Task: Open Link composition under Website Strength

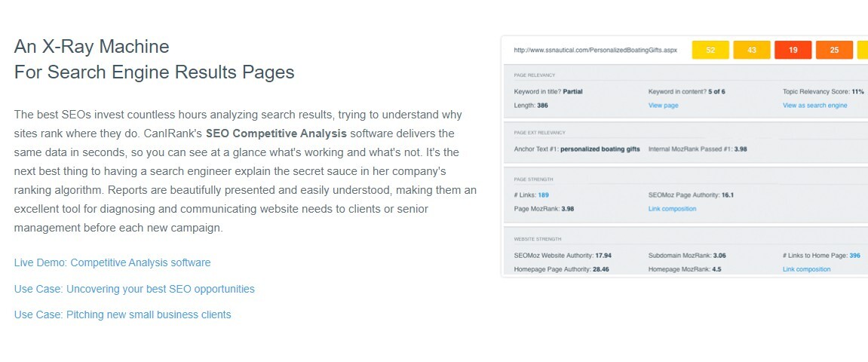Action: click(x=807, y=269)
